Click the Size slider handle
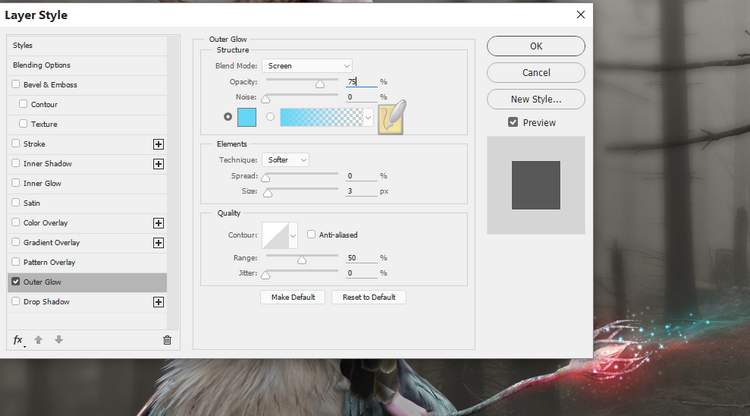 pyautogui.click(x=268, y=194)
